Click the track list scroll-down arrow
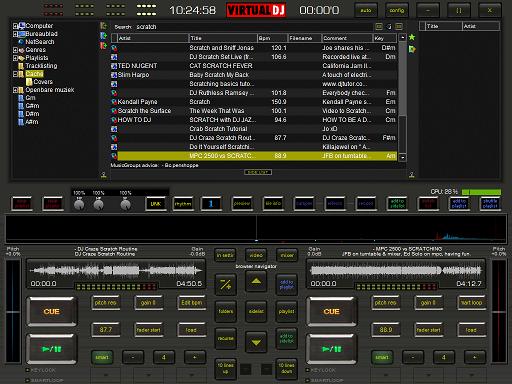This screenshot has width=512, height=384. click(403, 157)
